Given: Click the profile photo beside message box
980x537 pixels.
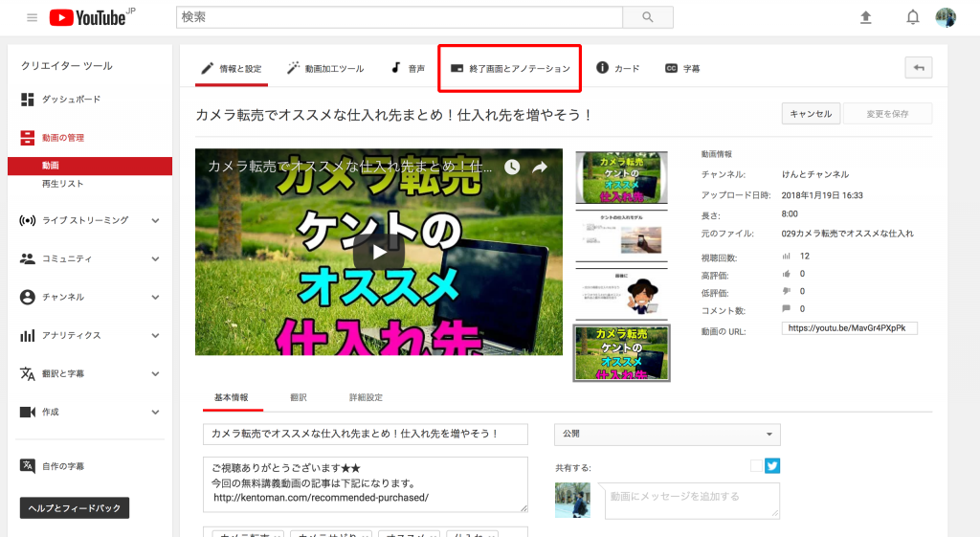Looking at the screenshot, I should click(572, 500).
